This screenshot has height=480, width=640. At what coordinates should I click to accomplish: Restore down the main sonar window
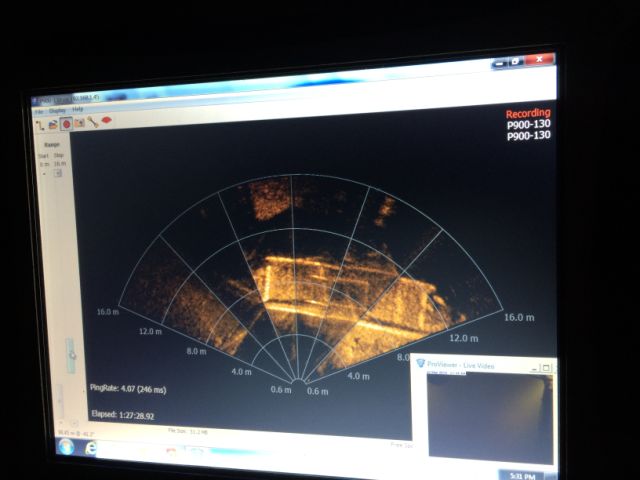click(x=516, y=61)
